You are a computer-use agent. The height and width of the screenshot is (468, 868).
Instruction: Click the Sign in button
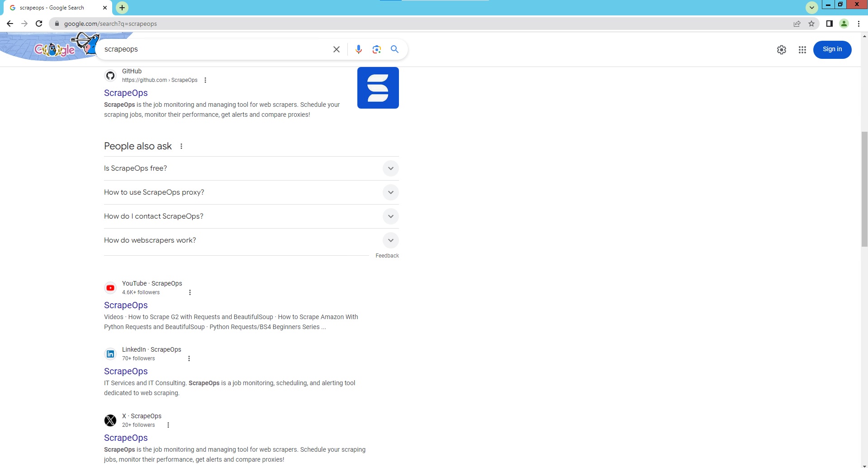(x=832, y=49)
